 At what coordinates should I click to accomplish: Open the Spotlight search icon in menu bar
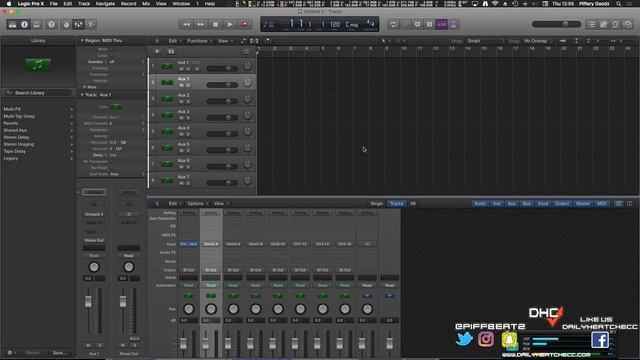click(x=619, y=4)
